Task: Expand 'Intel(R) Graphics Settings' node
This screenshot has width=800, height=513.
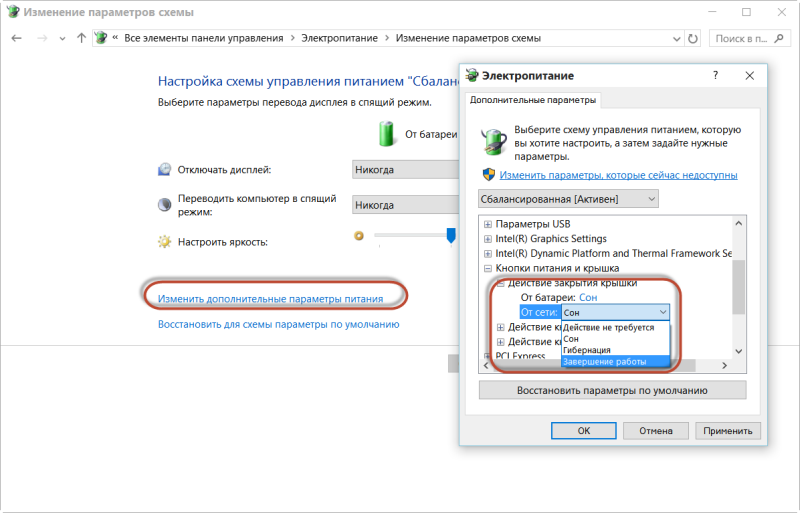Action: click(488, 239)
